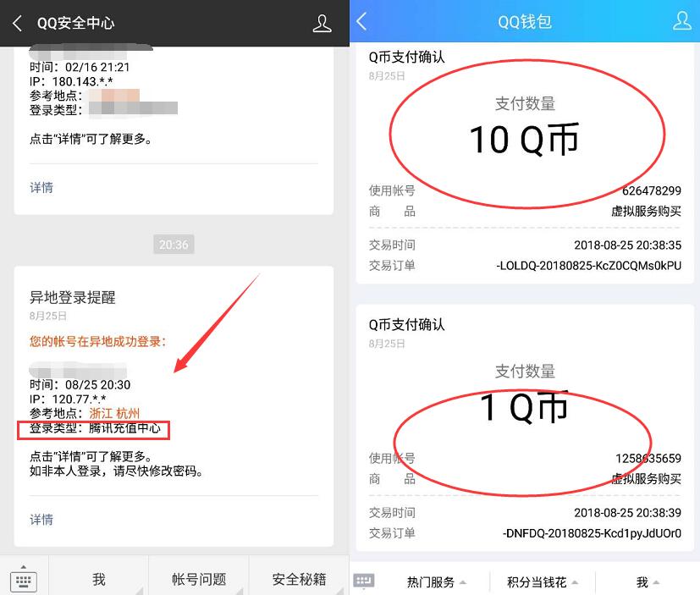The height and width of the screenshot is (595, 700).
Task: Select the 帐号问题 menu item
Action: [x=199, y=579]
